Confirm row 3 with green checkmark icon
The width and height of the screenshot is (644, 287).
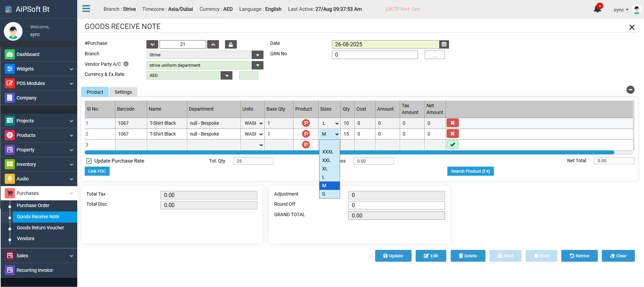point(452,145)
